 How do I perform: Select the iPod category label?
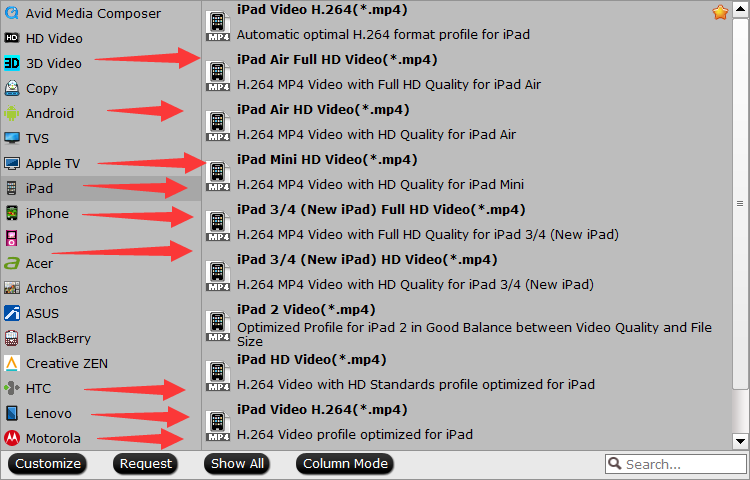tap(39, 238)
